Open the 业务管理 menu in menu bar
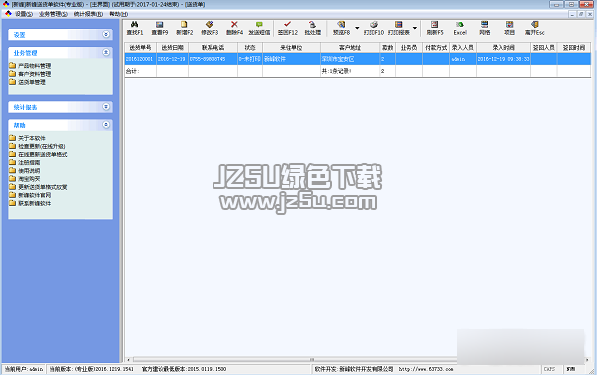597x375 pixels. point(53,14)
